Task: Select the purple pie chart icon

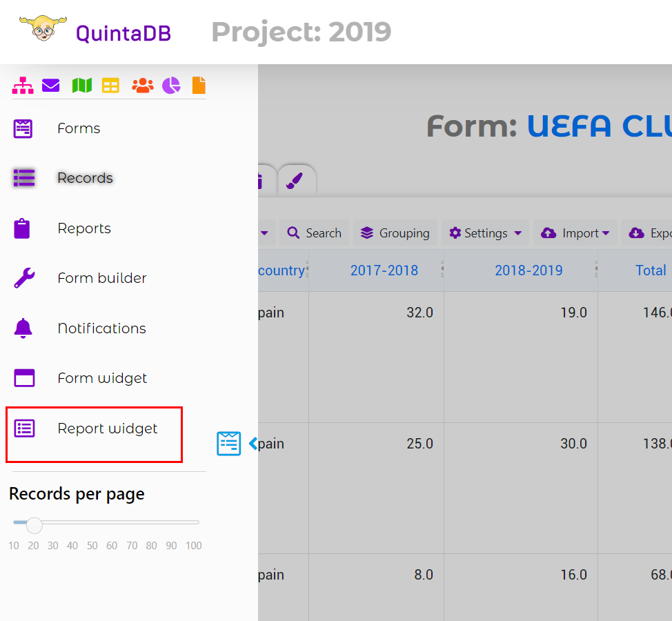Action: click(171, 86)
